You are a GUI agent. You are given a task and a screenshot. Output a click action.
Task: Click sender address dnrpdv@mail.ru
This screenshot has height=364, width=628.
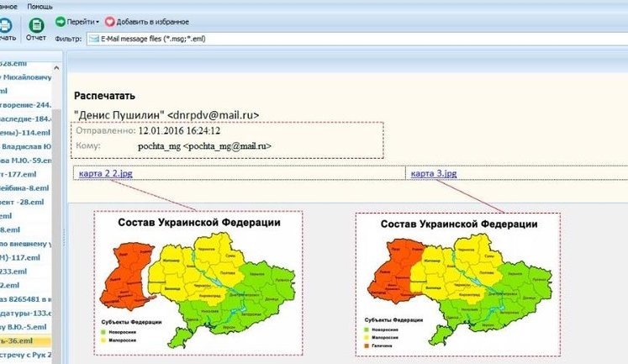(x=213, y=115)
